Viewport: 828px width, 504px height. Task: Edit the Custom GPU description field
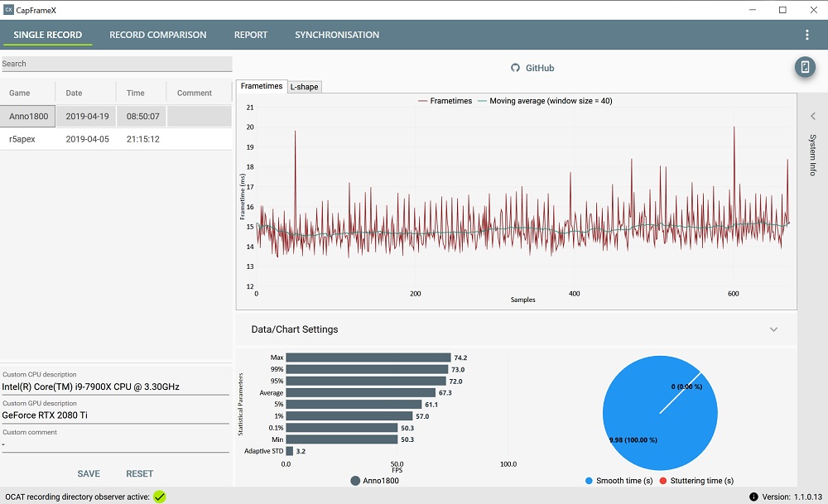coord(115,415)
